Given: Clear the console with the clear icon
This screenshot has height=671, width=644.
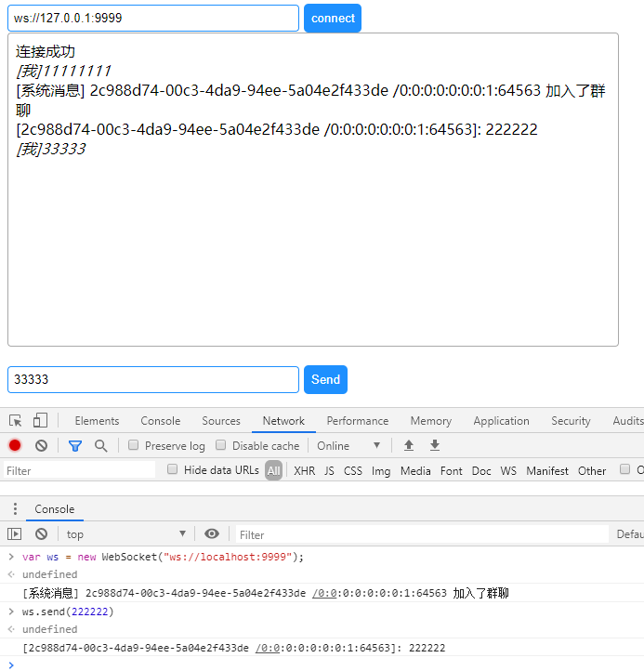Looking at the screenshot, I should pos(41,533).
